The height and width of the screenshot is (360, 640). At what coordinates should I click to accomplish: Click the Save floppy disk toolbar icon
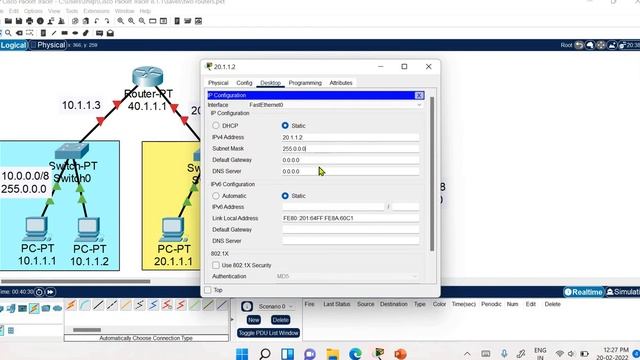click(19, 21)
